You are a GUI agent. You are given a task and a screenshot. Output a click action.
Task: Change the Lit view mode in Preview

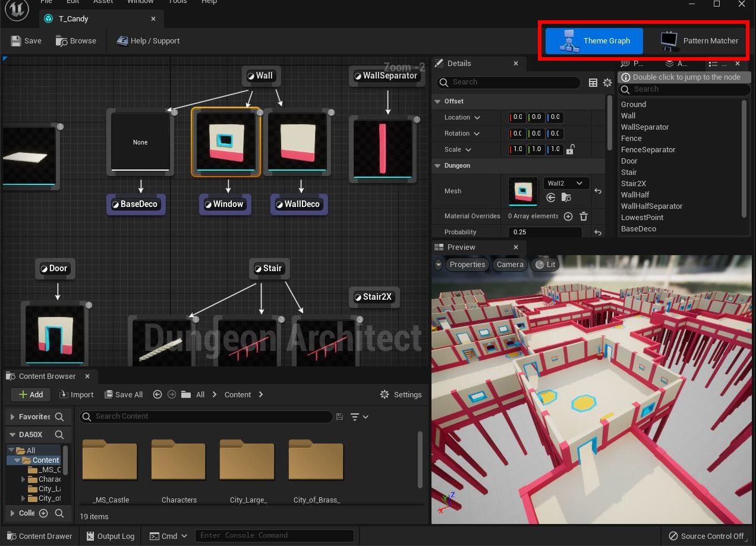coord(545,265)
